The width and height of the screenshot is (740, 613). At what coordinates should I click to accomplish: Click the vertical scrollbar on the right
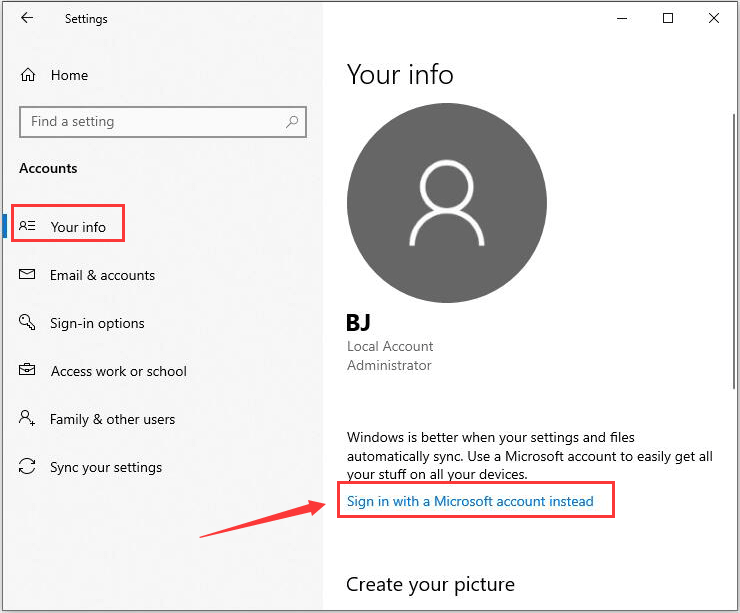click(x=734, y=251)
